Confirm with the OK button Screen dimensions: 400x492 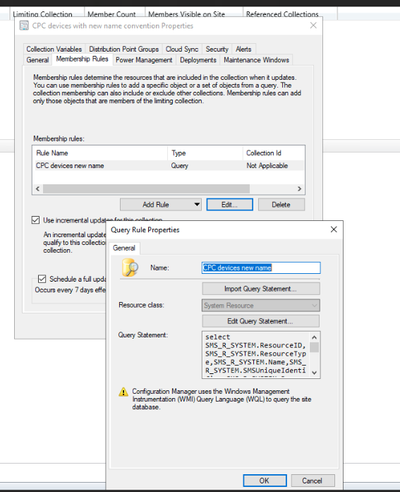click(x=265, y=480)
